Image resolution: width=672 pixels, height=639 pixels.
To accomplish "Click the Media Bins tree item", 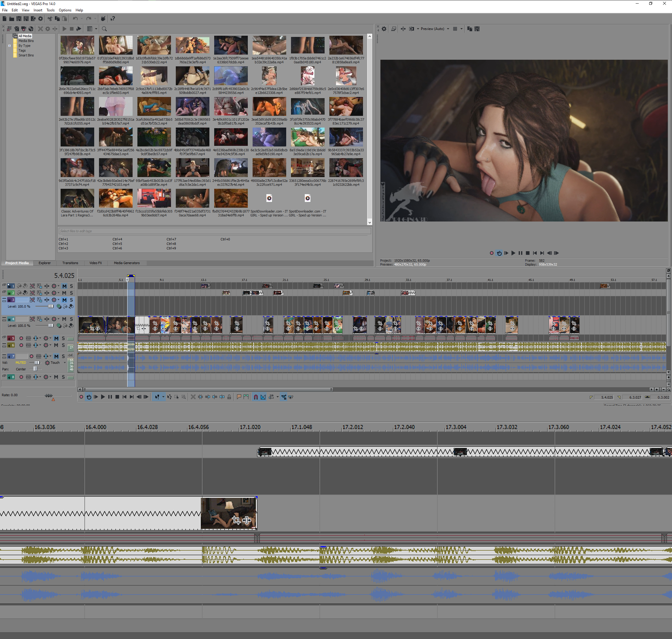I will [x=26, y=41].
